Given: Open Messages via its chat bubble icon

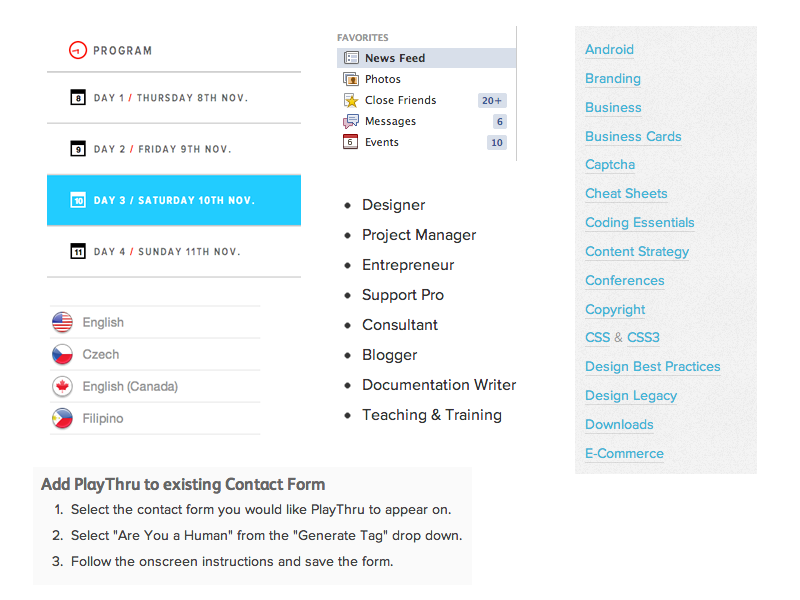Looking at the screenshot, I should 352,121.
